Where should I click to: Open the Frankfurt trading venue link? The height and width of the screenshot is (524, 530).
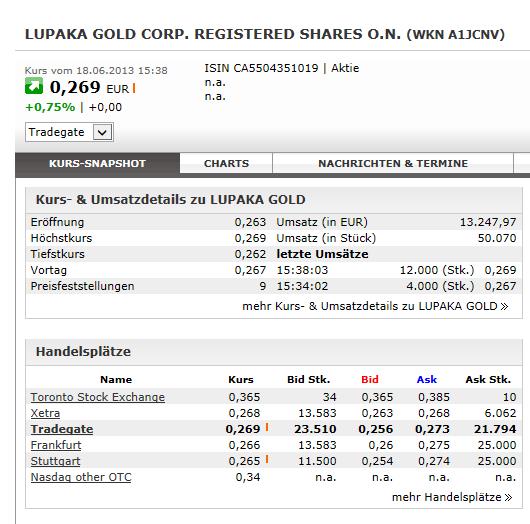click(x=56, y=445)
